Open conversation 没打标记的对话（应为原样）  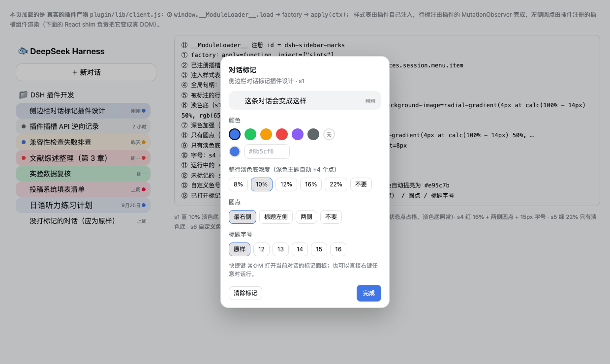coord(83,221)
